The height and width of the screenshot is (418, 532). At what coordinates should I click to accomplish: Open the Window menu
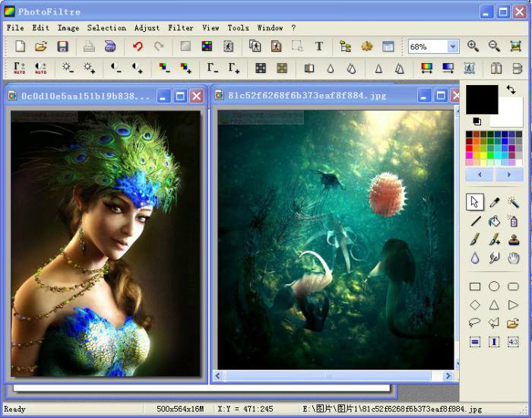point(270,28)
